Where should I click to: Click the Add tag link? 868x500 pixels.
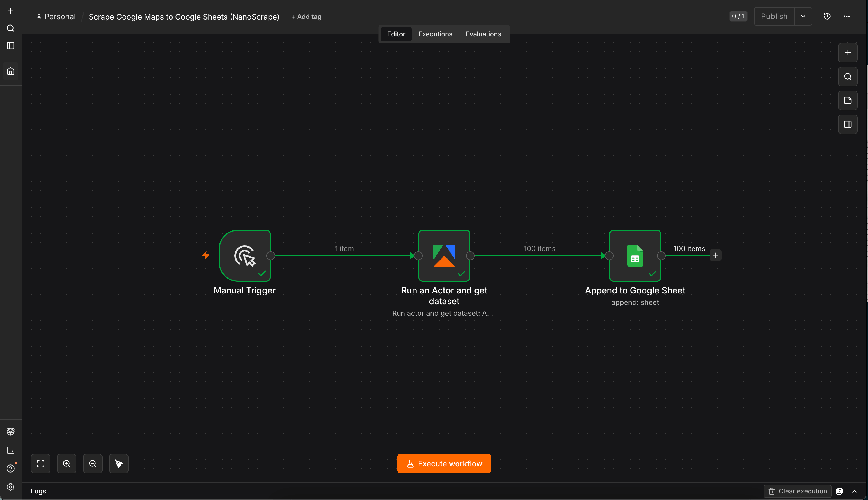pyautogui.click(x=306, y=17)
